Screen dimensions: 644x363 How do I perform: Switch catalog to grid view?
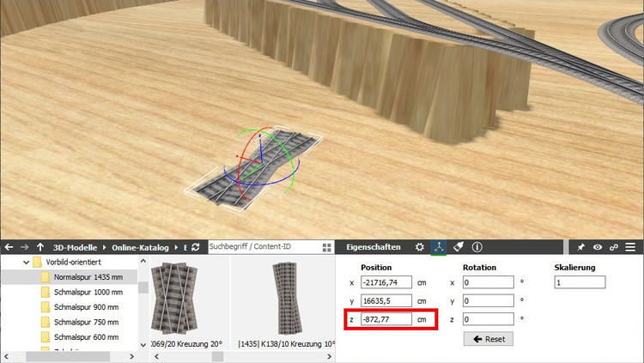tap(326, 247)
